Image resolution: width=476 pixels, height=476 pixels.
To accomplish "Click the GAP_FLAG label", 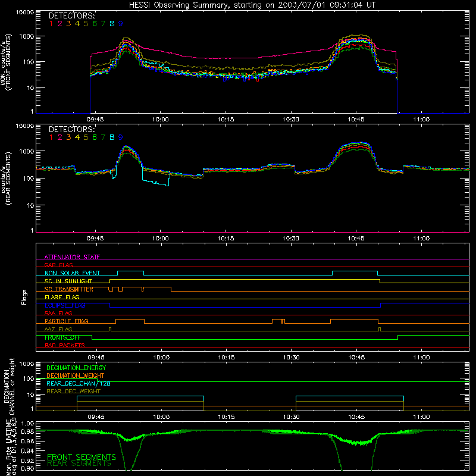I will pyautogui.click(x=58, y=265).
